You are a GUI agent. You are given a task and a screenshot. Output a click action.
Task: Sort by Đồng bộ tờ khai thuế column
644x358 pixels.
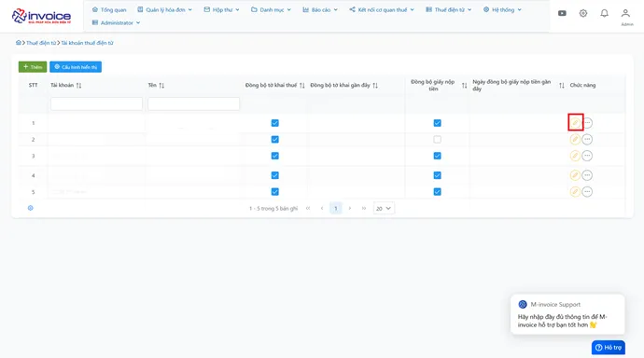pyautogui.click(x=301, y=85)
